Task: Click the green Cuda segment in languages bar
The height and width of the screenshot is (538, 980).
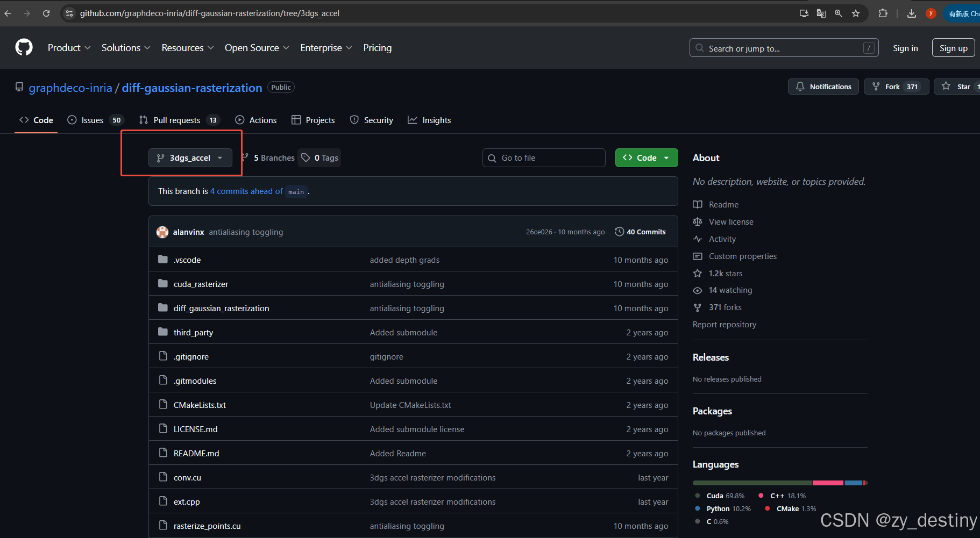Action: click(x=752, y=483)
